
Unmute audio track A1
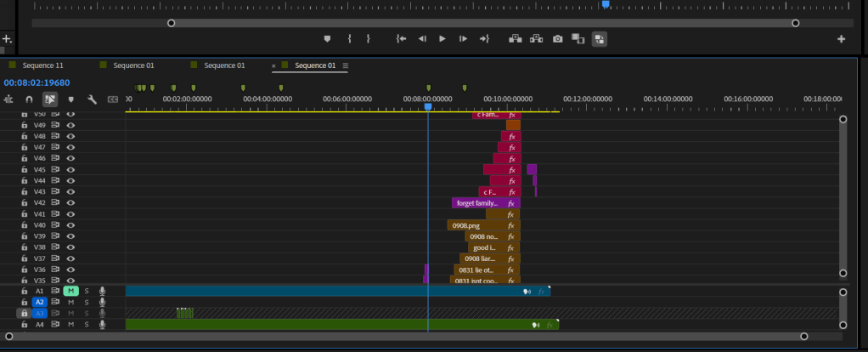[x=71, y=291]
